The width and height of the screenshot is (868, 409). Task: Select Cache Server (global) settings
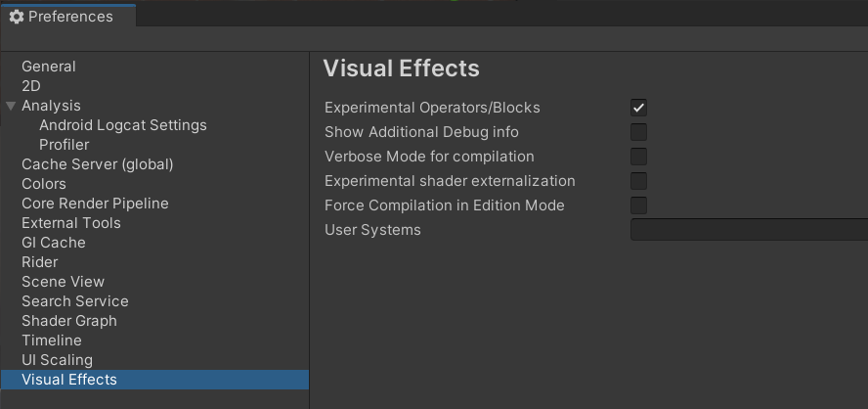click(x=98, y=164)
